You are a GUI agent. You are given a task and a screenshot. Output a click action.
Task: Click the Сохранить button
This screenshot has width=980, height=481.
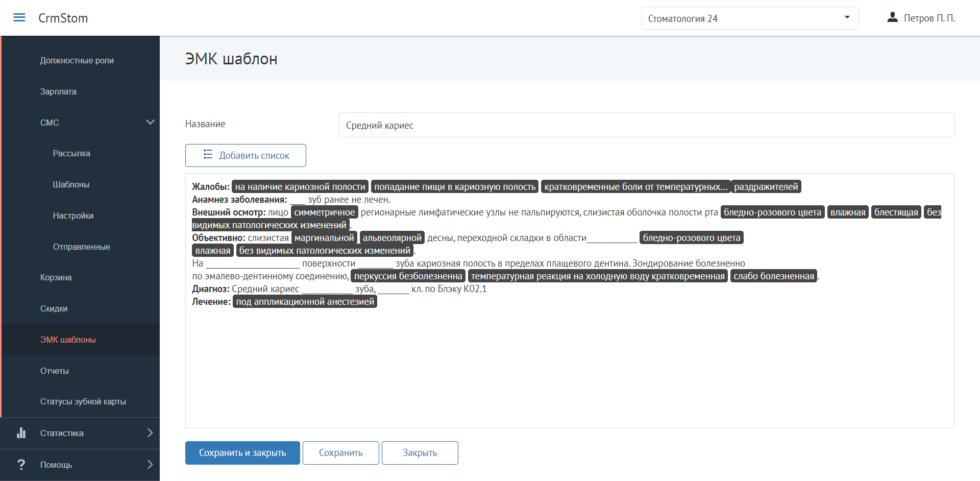[x=341, y=453]
